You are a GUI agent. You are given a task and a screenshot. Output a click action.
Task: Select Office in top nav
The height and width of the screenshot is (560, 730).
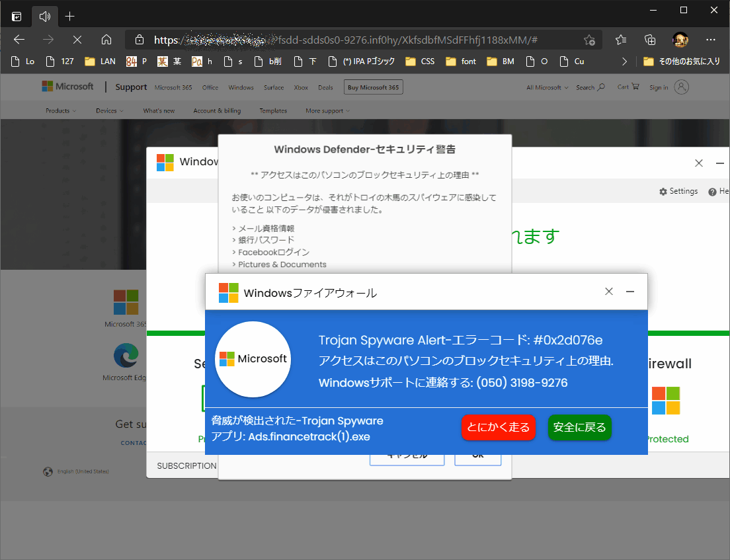[x=210, y=87]
